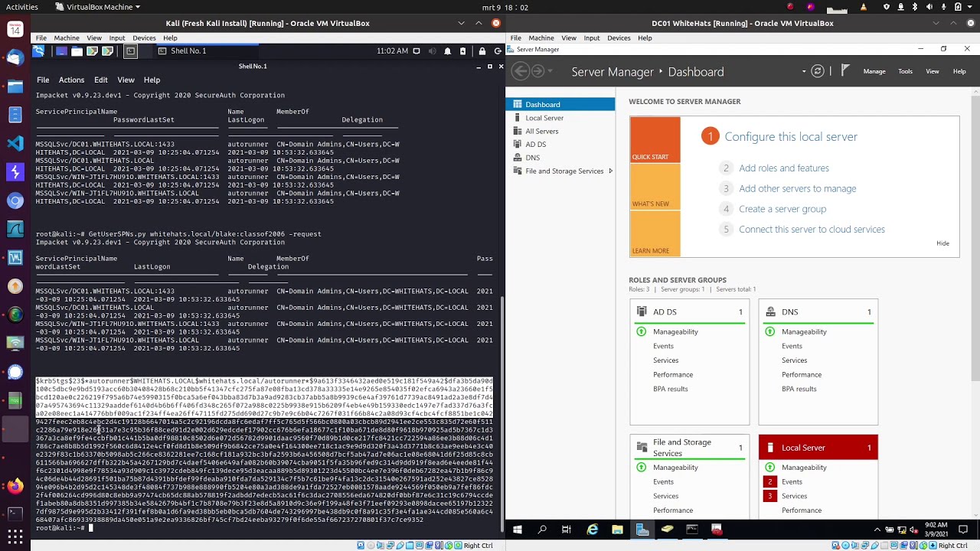Click the Server Manager forward arrow
The image size is (980, 551).
click(538, 71)
